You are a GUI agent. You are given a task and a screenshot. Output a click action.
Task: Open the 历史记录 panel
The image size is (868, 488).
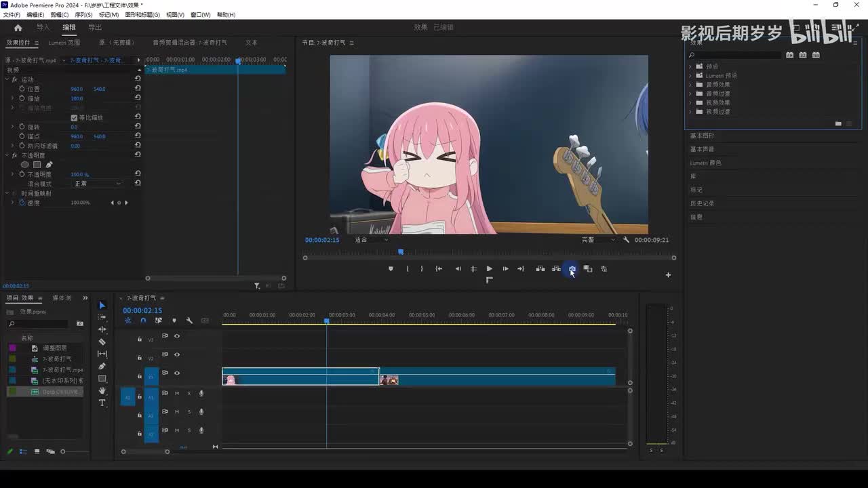(702, 203)
